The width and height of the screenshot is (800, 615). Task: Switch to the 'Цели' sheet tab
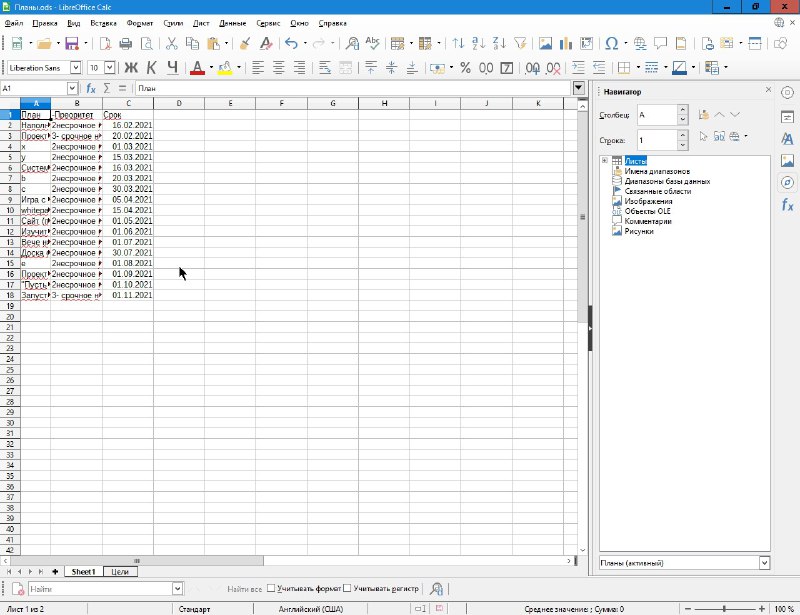[x=119, y=572]
